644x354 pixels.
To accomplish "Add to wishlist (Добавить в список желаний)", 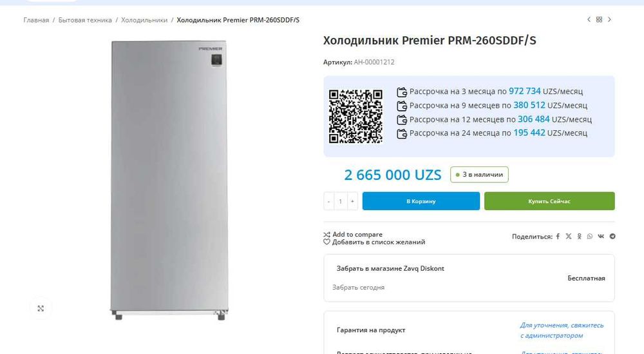I will pos(374,242).
